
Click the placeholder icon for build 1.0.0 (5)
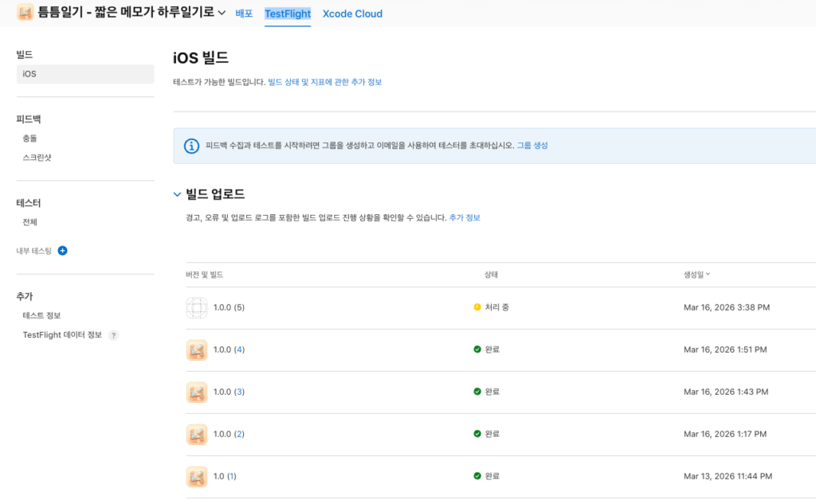(x=196, y=307)
